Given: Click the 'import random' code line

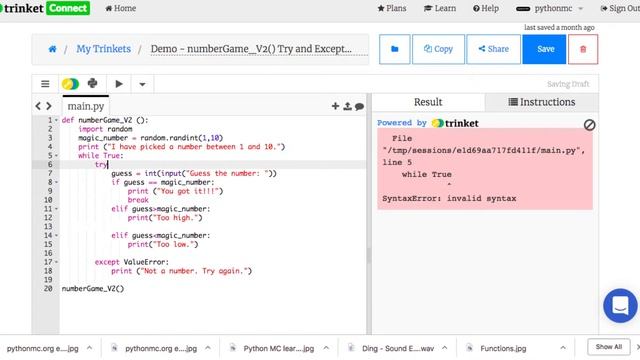Looking at the screenshot, I should 105,129.
